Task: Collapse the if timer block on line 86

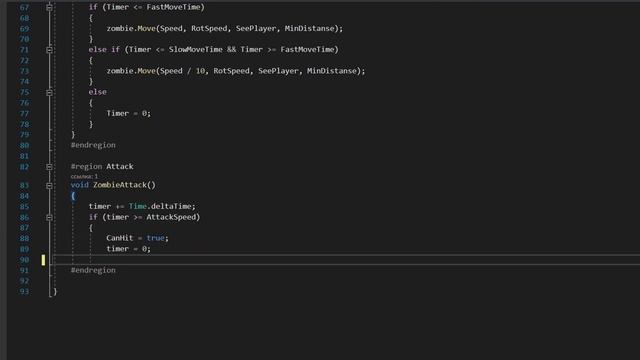Action: point(49,218)
